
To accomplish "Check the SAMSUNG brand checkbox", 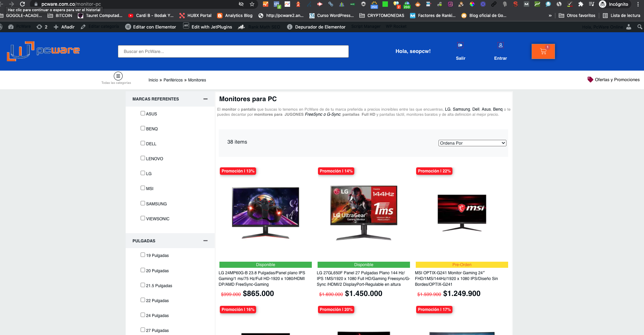I will click(x=143, y=203).
